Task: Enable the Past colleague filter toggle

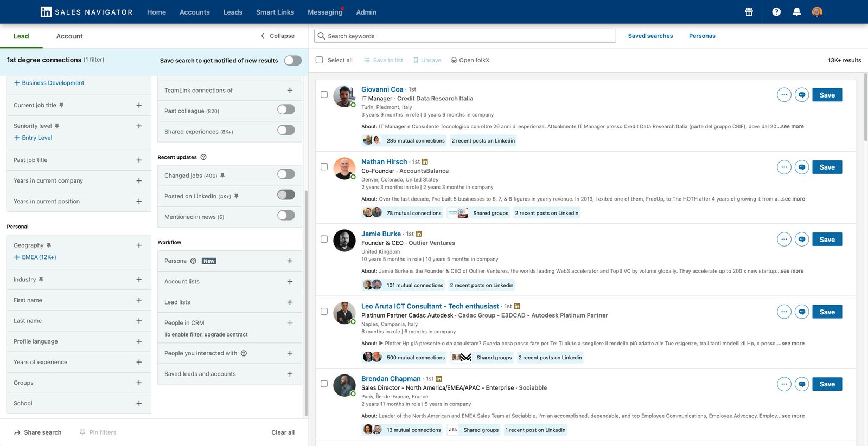Action: (286, 110)
